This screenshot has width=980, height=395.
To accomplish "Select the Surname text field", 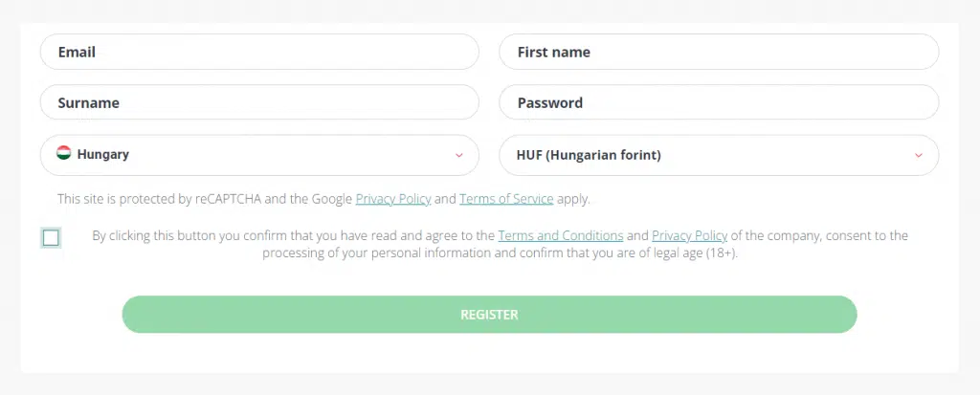I will tap(258, 102).
